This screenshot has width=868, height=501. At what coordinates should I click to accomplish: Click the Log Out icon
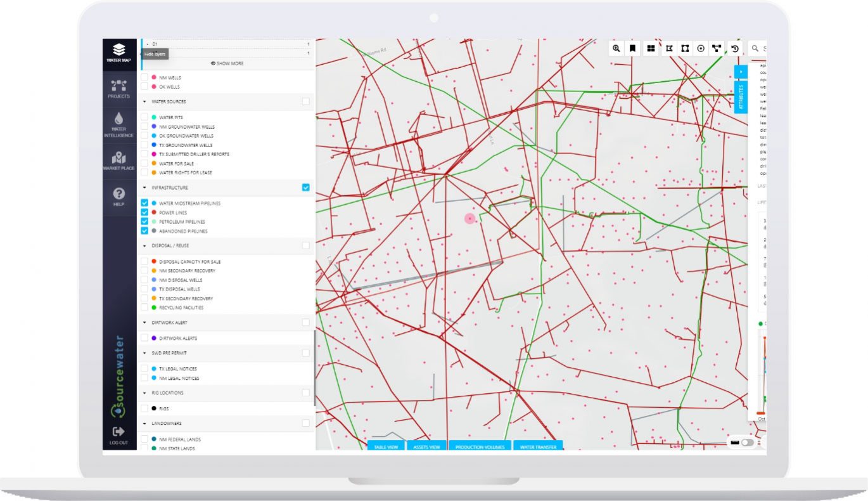119,431
